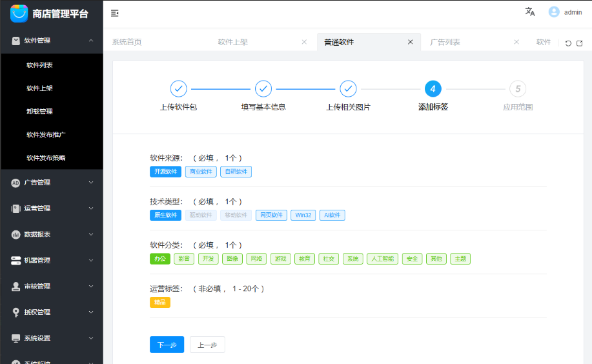
Task: Select the 商业软件 source tag
Action: (201, 172)
